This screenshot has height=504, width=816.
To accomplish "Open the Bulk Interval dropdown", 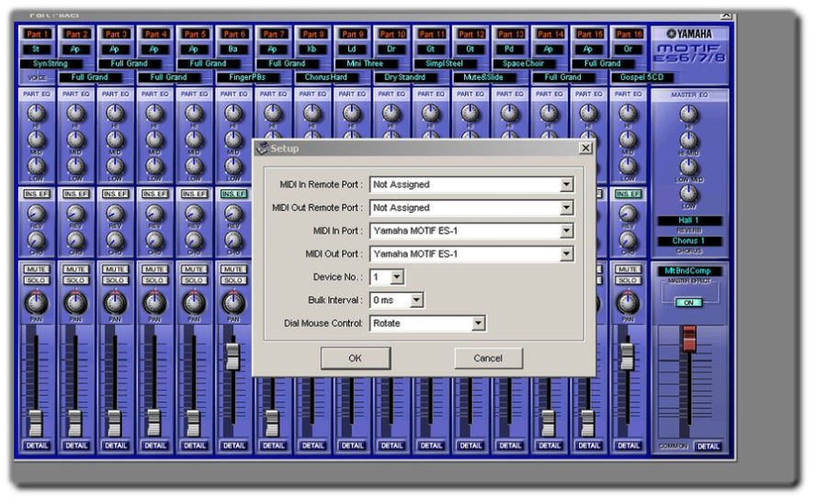I will point(416,300).
